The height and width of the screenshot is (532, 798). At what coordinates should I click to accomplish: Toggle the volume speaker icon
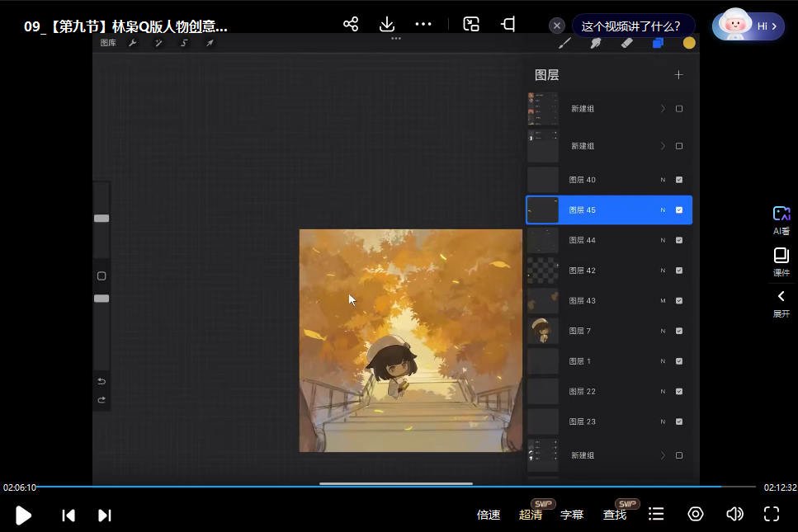tap(734, 514)
